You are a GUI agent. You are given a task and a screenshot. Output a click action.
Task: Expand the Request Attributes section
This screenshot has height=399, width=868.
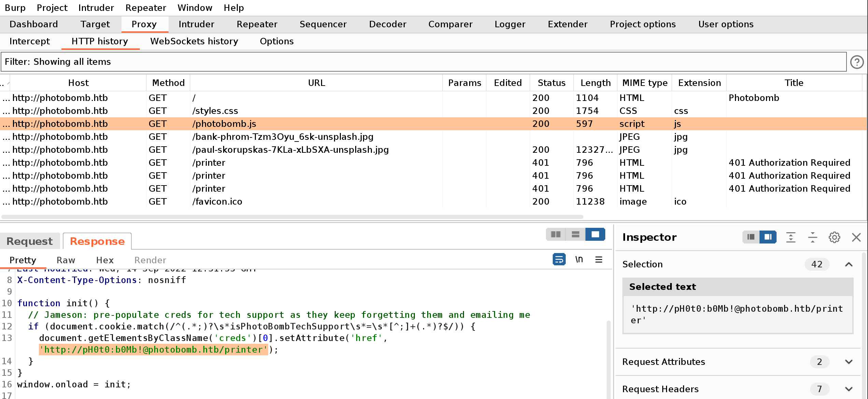tap(738, 362)
